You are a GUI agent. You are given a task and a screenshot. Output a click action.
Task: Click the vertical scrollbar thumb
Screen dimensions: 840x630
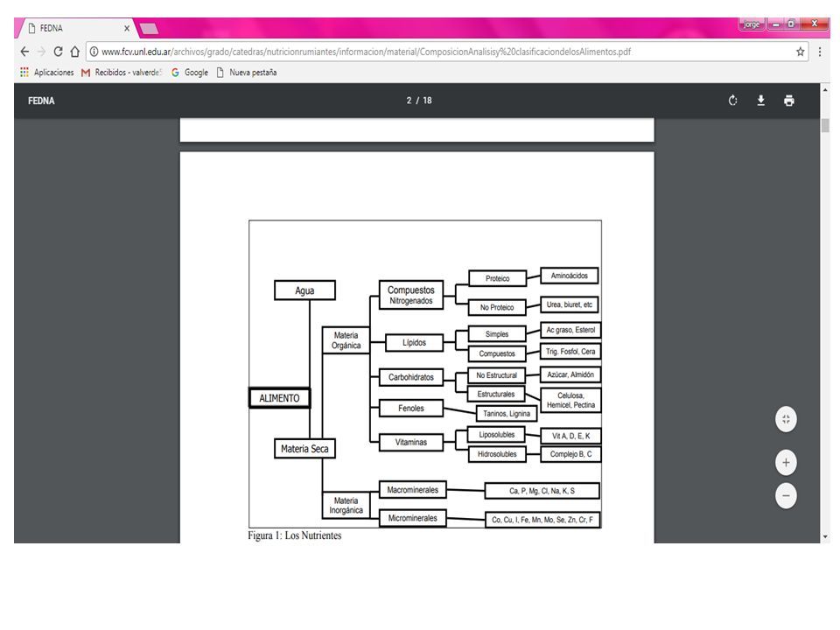click(825, 126)
